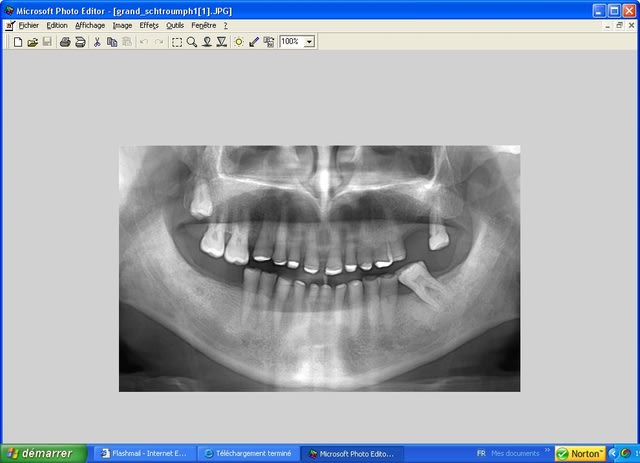Select the Set Transparent Color pencil tool
The image size is (640, 463).
(254, 42)
